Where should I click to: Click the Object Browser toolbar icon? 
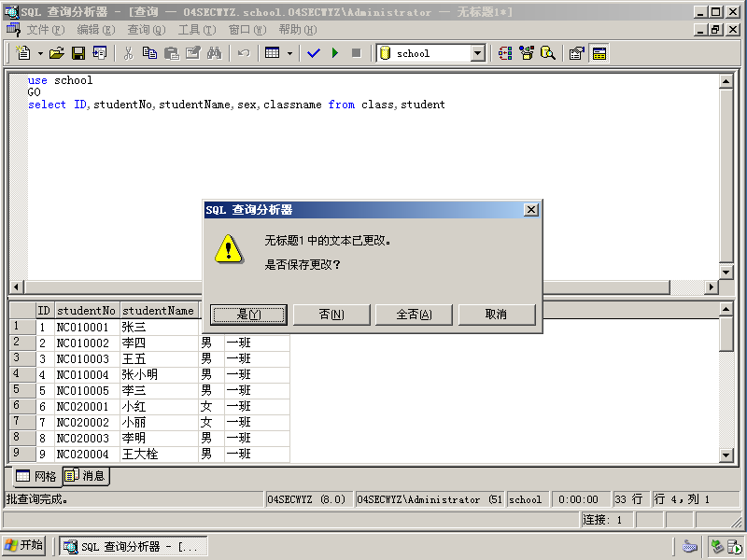[527, 53]
